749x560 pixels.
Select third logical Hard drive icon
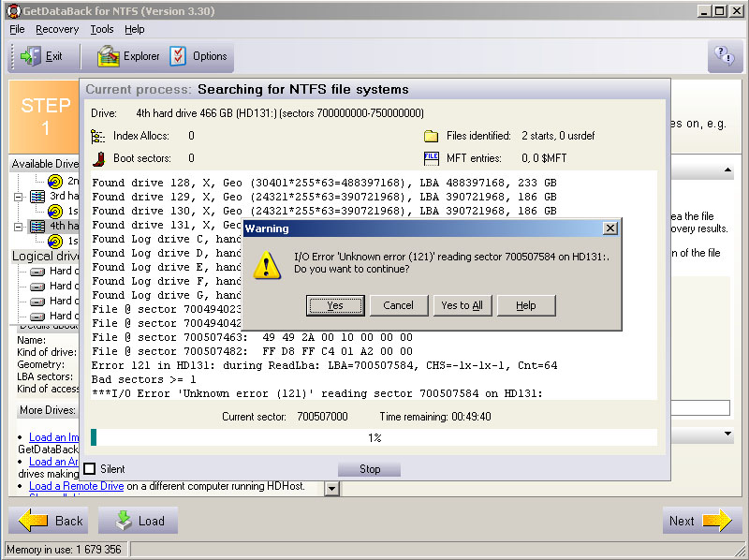point(37,302)
